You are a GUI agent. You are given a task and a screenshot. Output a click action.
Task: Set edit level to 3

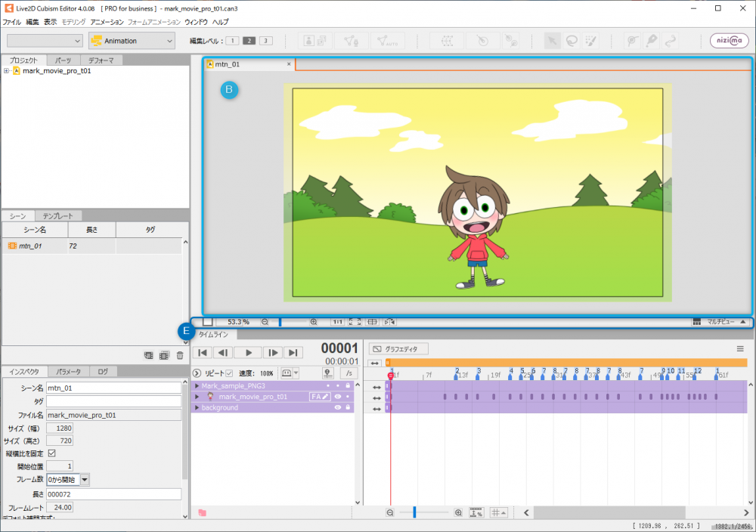pos(265,41)
